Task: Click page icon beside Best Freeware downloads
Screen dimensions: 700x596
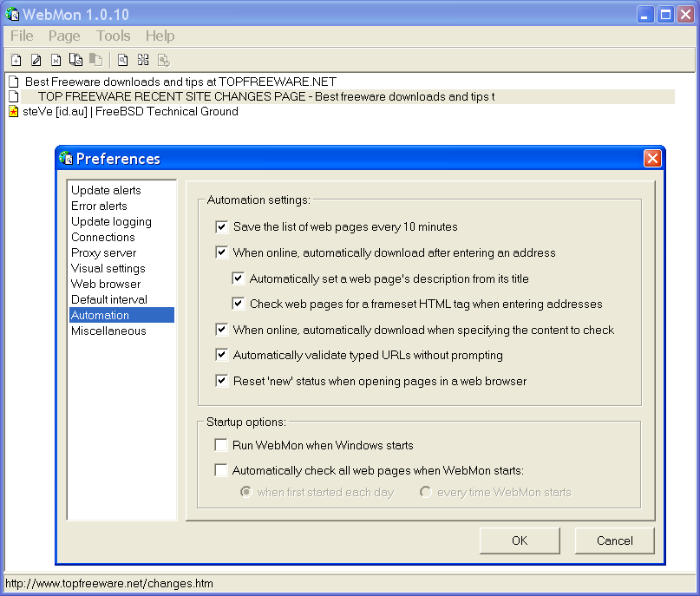Action: [14, 82]
